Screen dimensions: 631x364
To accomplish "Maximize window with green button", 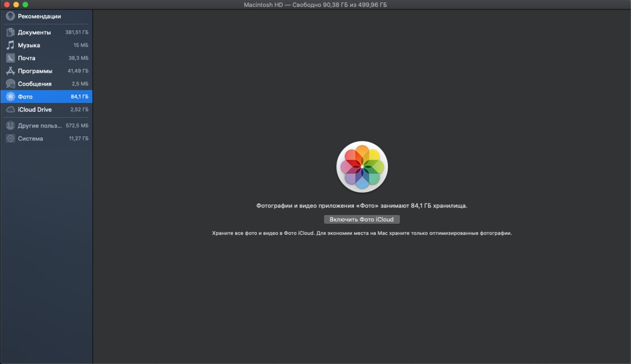I will coord(25,4).
